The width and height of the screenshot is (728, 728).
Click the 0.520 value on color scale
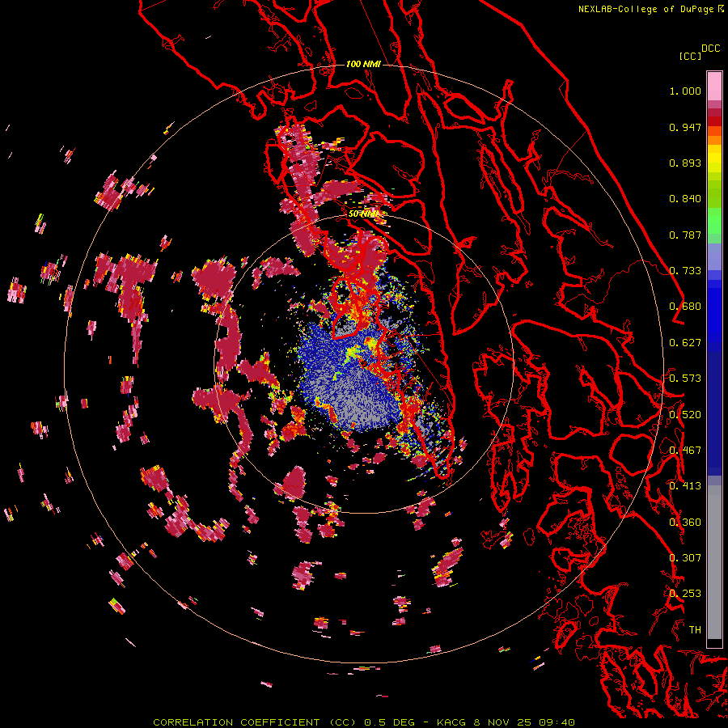click(x=685, y=415)
